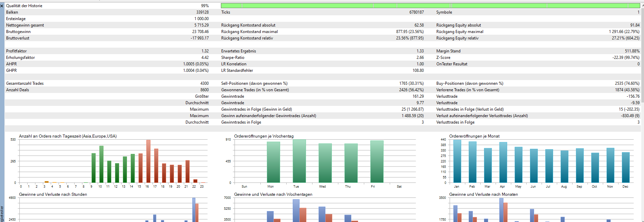Click Gewinne und Verluste nach Monaten title
Viewport: 644px width, 222px height.
483,194
